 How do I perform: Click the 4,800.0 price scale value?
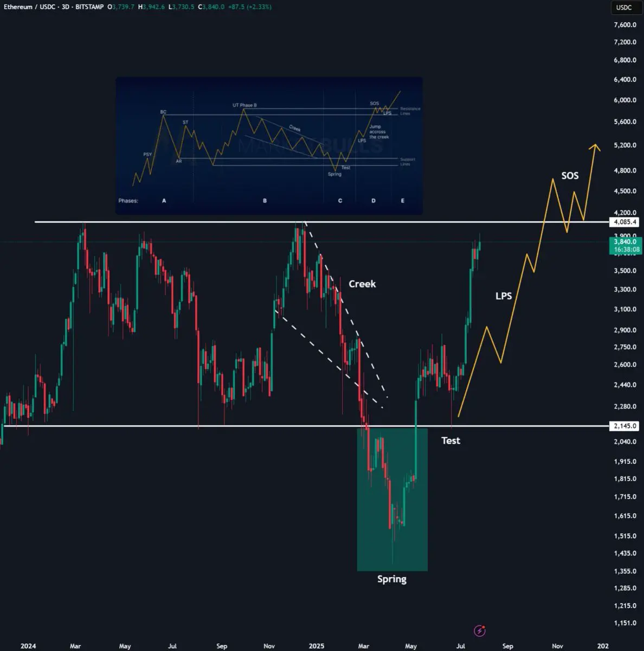click(x=625, y=170)
